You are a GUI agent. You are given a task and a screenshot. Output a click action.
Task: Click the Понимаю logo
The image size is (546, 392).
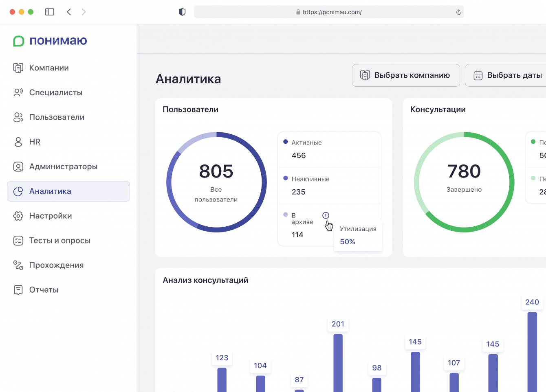coord(50,41)
